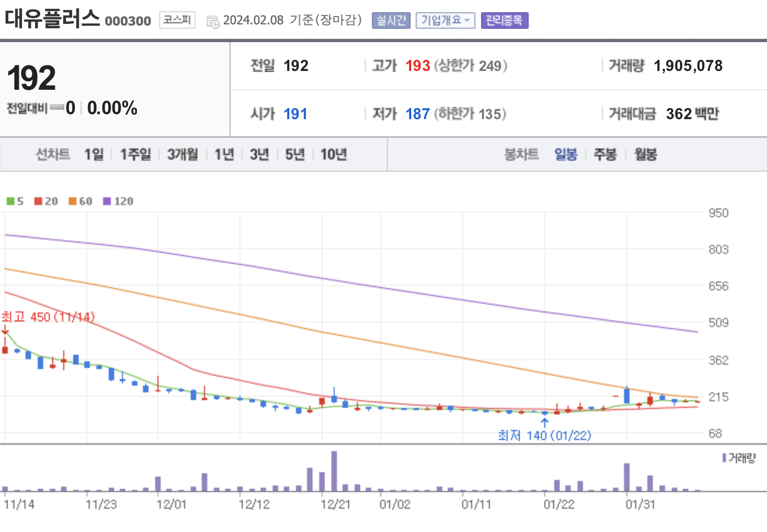Click the low price value 187

[418, 114]
